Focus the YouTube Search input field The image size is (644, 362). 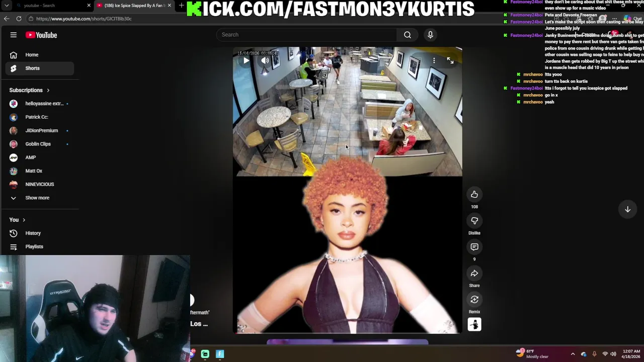pyautogui.click(x=307, y=35)
